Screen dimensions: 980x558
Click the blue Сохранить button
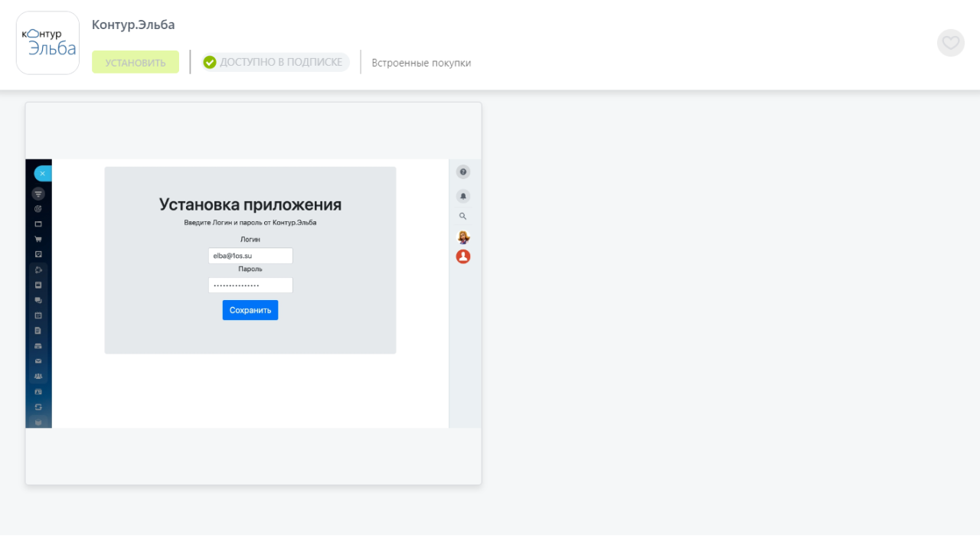coord(250,310)
